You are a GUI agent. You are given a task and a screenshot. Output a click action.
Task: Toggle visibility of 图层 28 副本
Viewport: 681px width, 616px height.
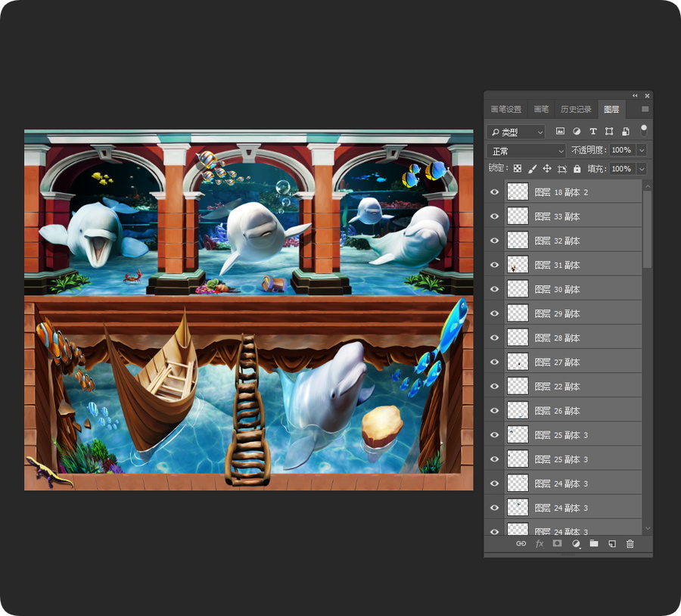pos(494,338)
